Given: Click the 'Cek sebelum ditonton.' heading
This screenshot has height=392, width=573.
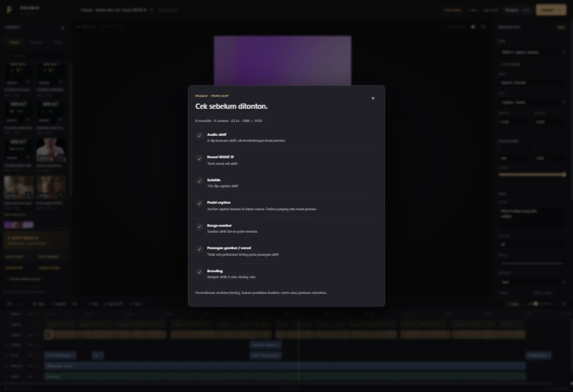Looking at the screenshot, I should 231,106.
